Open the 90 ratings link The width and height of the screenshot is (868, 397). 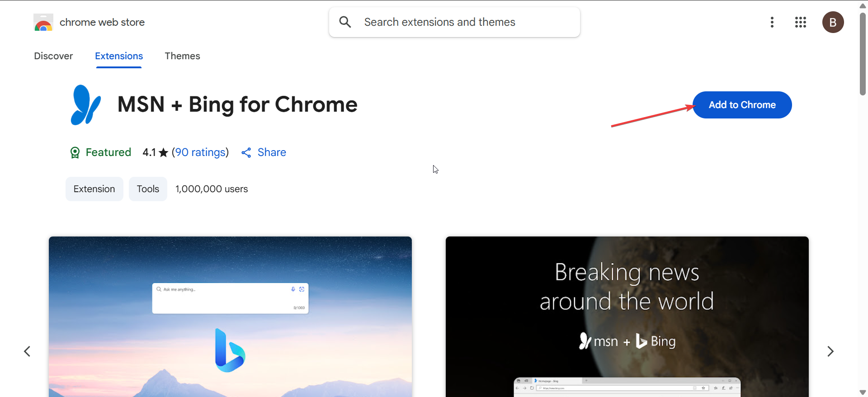(200, 152)
